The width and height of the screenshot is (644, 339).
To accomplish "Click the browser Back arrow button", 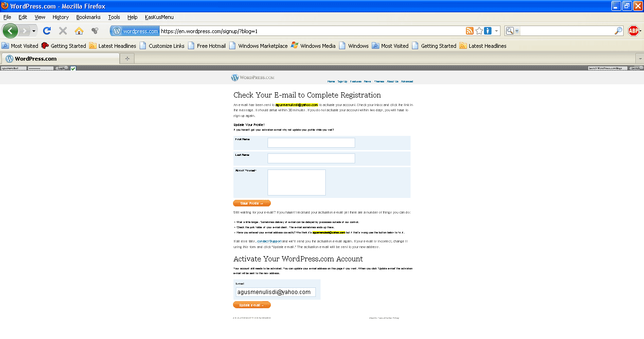I will coord(10,31).
